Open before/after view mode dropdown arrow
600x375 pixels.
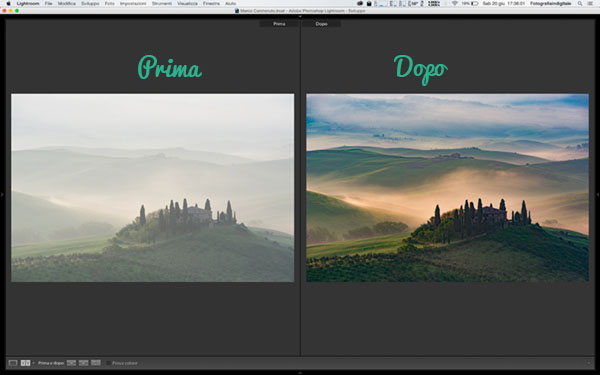click(x=33, y=363)
